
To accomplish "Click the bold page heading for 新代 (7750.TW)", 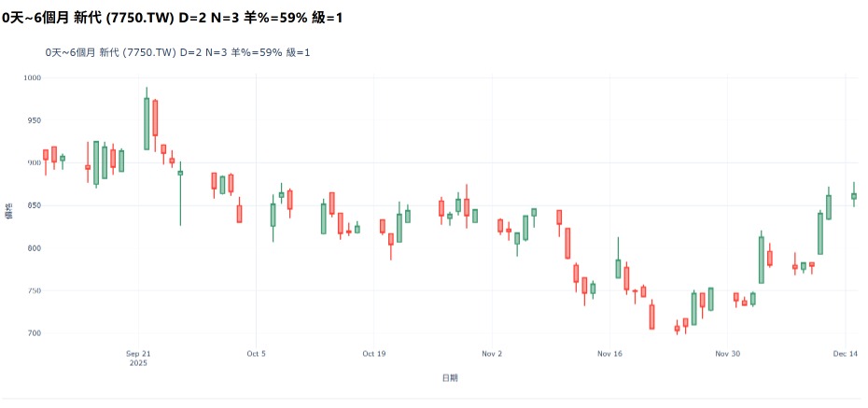I will point(172,18).
